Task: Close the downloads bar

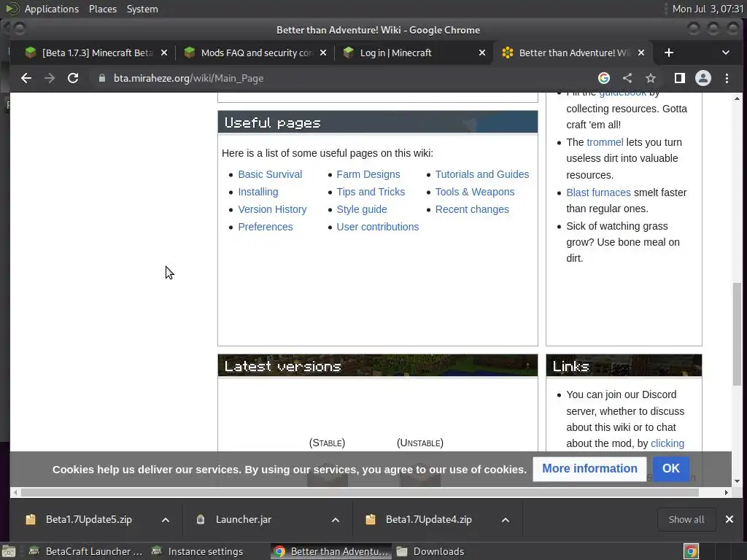Action: coord(729,519)
